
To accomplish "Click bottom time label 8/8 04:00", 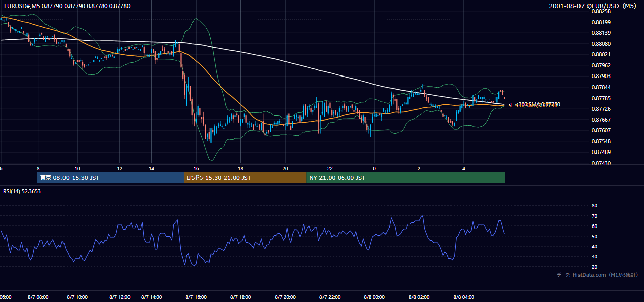I will coord(464,297).
